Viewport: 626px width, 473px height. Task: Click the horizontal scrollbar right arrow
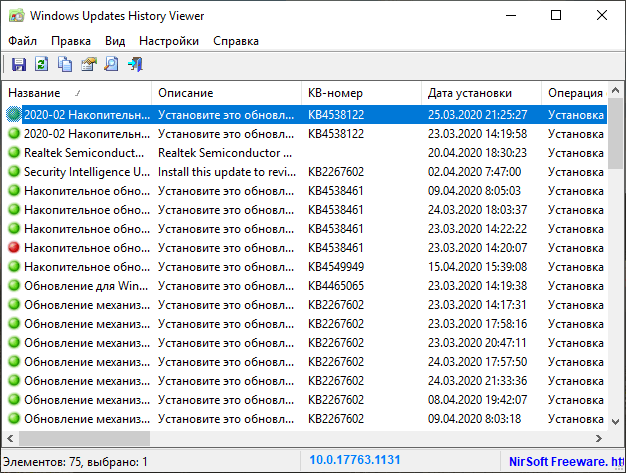pyautogui.click(x=598, y=438)
